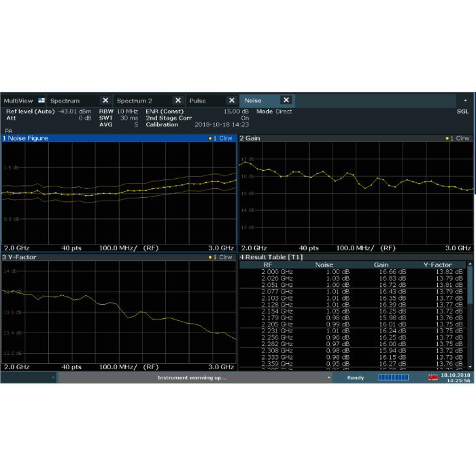The height and width of the screenshot is (476, 476).
Task: Click the MultiView grid icon
Action: pos(41,101)
